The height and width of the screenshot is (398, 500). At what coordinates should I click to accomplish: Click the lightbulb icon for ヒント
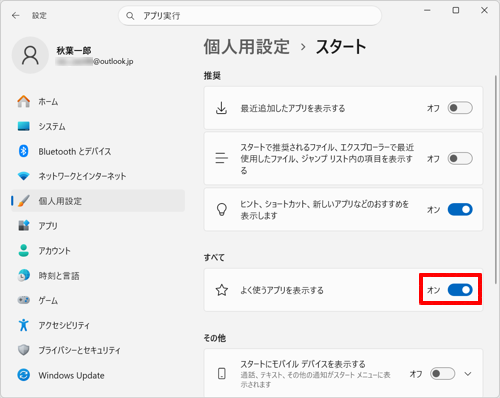tap(222, 209)
